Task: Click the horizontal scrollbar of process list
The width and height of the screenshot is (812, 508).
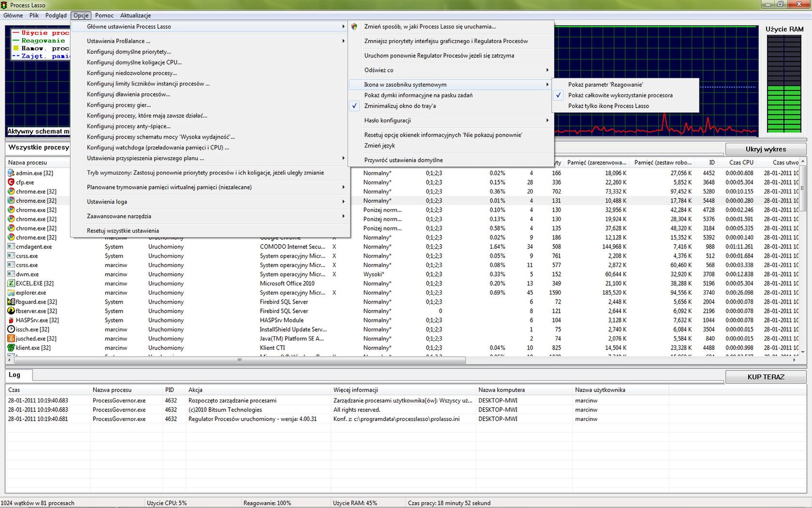Action: click(x=239, y=360)
